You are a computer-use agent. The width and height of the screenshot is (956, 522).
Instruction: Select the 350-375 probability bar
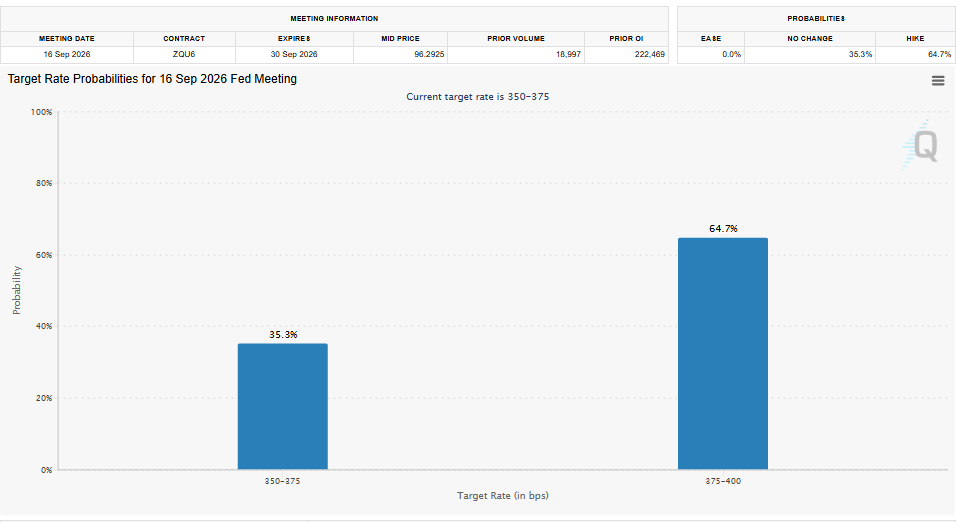click(x=283, y=406)
